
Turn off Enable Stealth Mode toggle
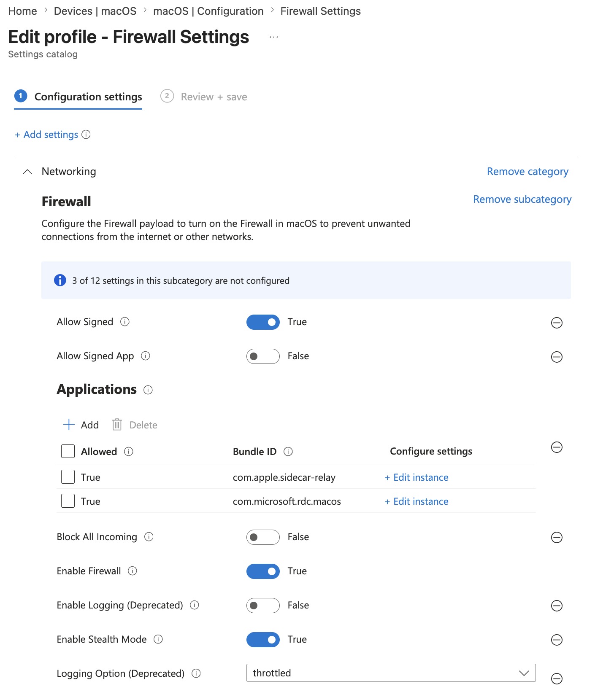click(263, 640)
